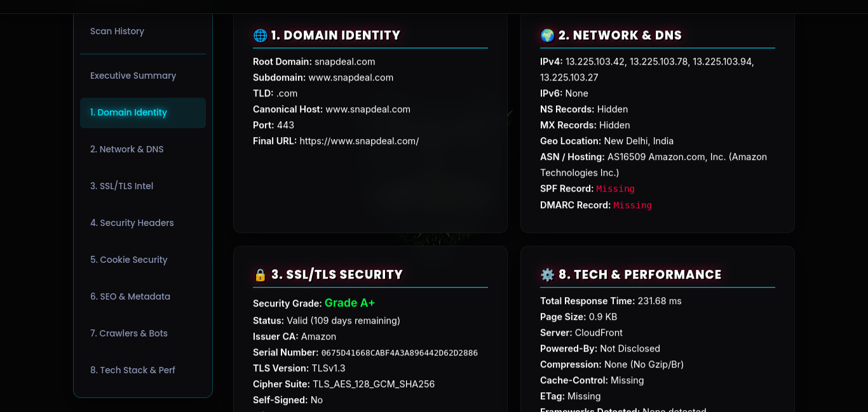Click padlock icon beside SSL/TLS Security heading
Screen dimensions: 868x412
[x=260, y=275]
